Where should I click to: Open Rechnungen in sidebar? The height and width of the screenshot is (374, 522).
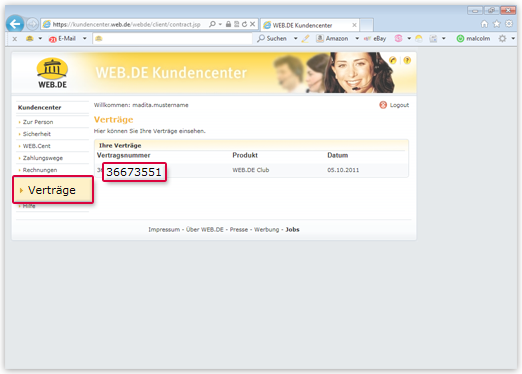pyautogui.click(x=40, y=170)
